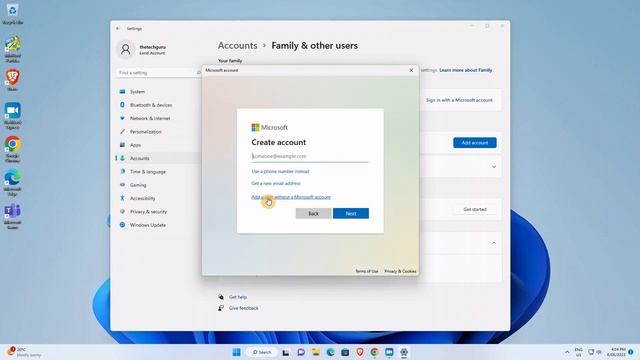Show hidden tray icons chevron
Screen dimensions: 640x360
point(567,352)
